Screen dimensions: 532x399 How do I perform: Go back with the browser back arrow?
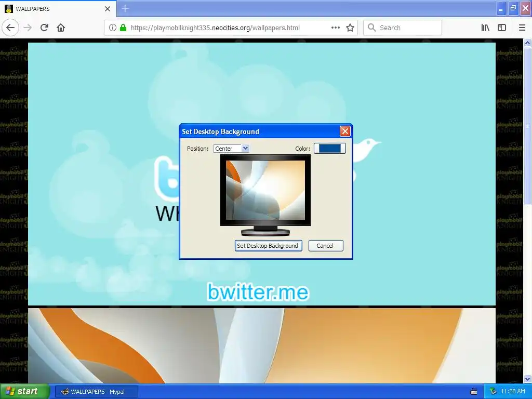click(10, 28)
